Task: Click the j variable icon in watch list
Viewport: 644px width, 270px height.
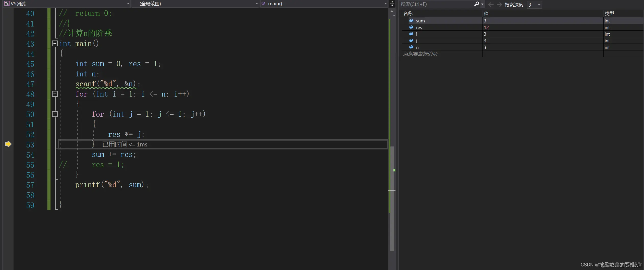Action: [411, 40]
